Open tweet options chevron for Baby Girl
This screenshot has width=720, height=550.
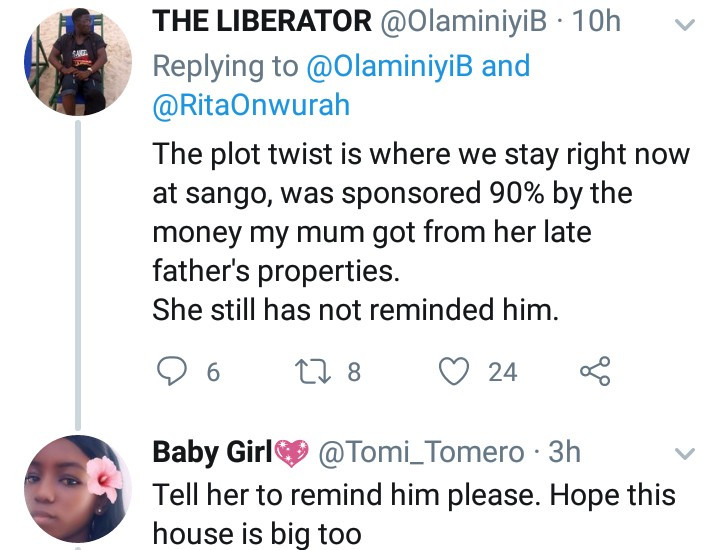point(686,454)
